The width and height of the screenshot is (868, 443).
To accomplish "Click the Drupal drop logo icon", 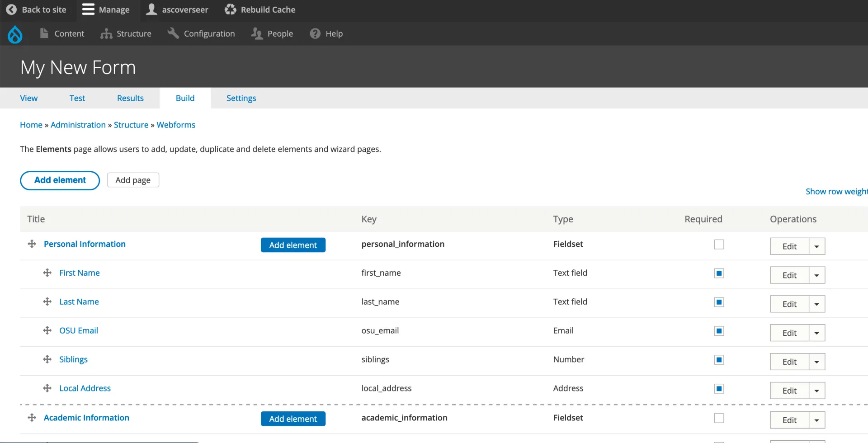I will pyautogui.click(x=15, y=34).
